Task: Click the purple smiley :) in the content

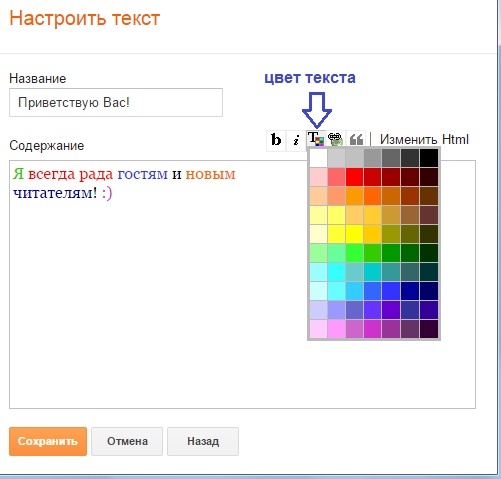Action: click(107, 193)
